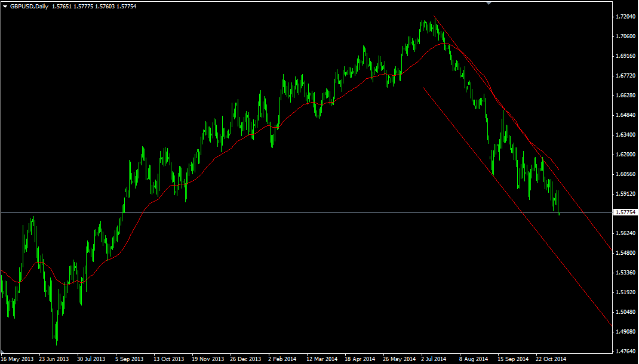Click the 13 Oct 2013 date label
This screenshot has width=639, height=364.
169,359
